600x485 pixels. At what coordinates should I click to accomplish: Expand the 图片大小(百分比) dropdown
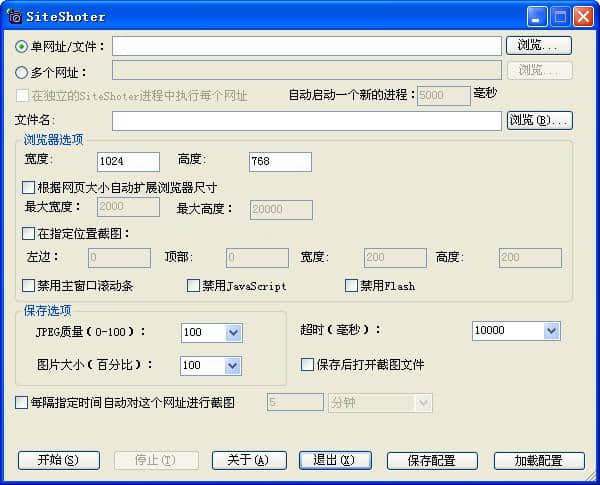tap(233, 366)
